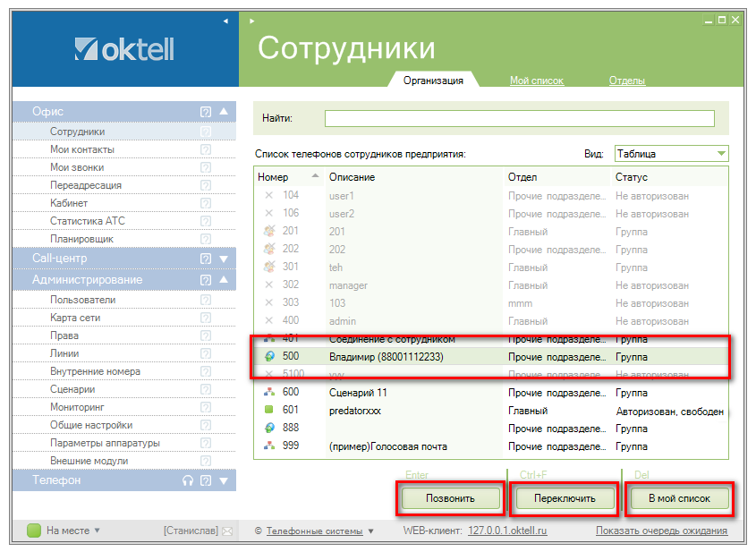This screenshot has height=552, width=756.
Task: Click the globe icon of row 888
Action: [x=269, y=428]
